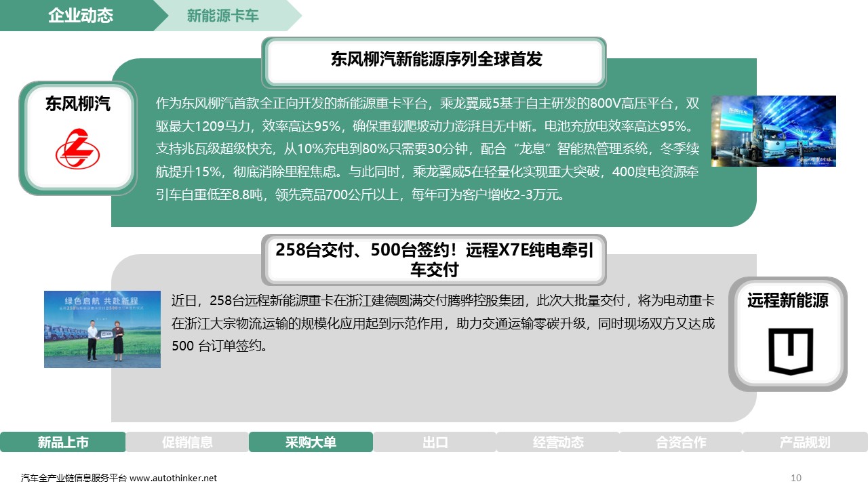868x488 pixels.
Task: Click the footer text 汽车全产业链信息服务平台
Action: pyautogui.click(x=74, y=478)
